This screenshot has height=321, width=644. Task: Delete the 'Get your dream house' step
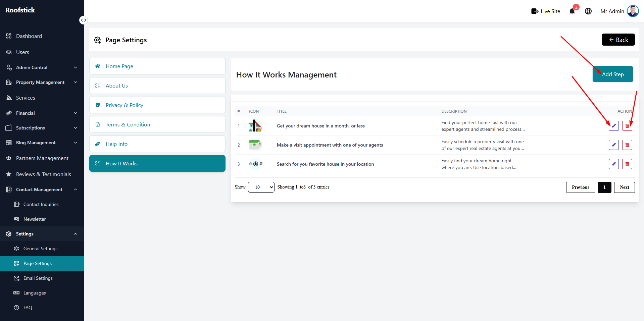(627, 126)
